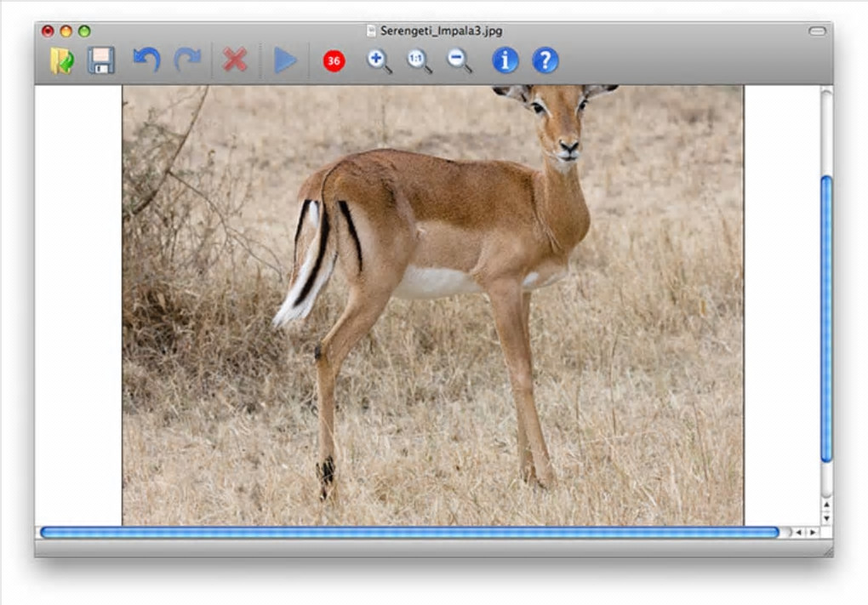Undo last action with blue arrow
The height and width of the screenshot is (605, 868).
click(146, 60)
